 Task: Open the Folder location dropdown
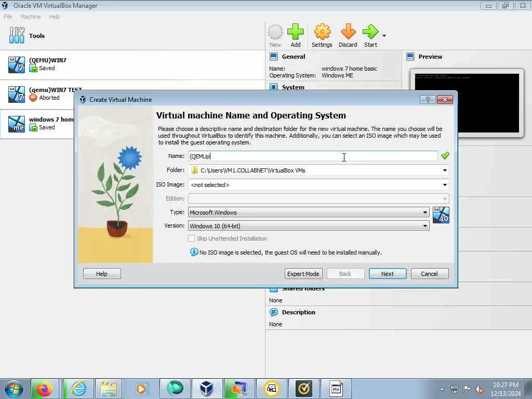coord(445,170)
